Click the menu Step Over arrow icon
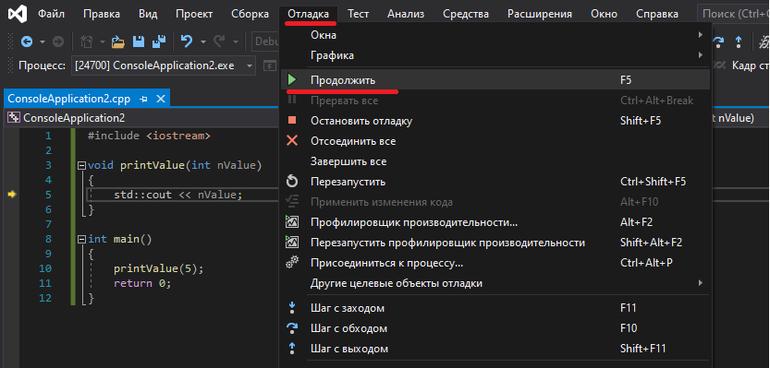 pyautogui.click(x=292, y=328)
